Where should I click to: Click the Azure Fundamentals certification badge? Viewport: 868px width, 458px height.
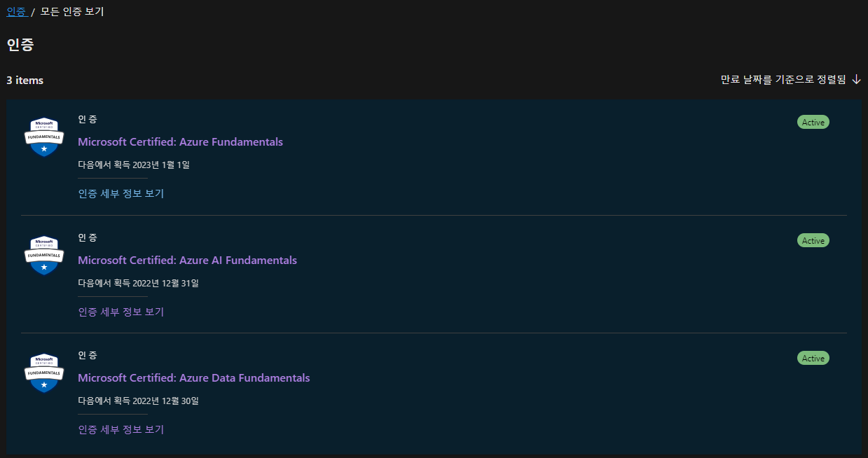tap(44, 137)
